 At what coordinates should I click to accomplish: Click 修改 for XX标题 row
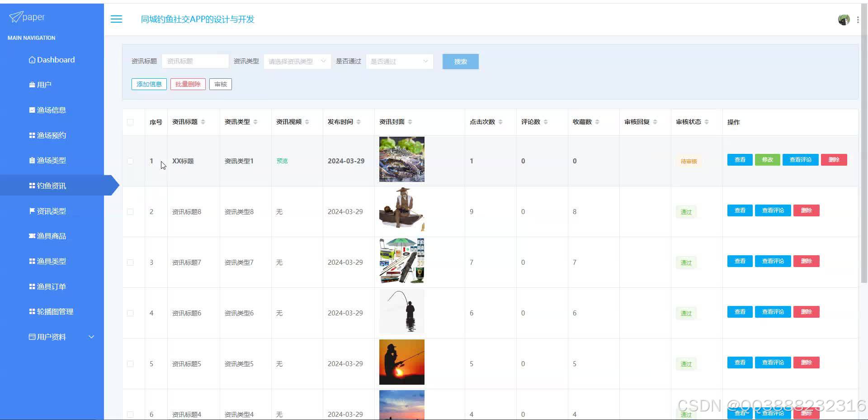[x=767, y=160]
